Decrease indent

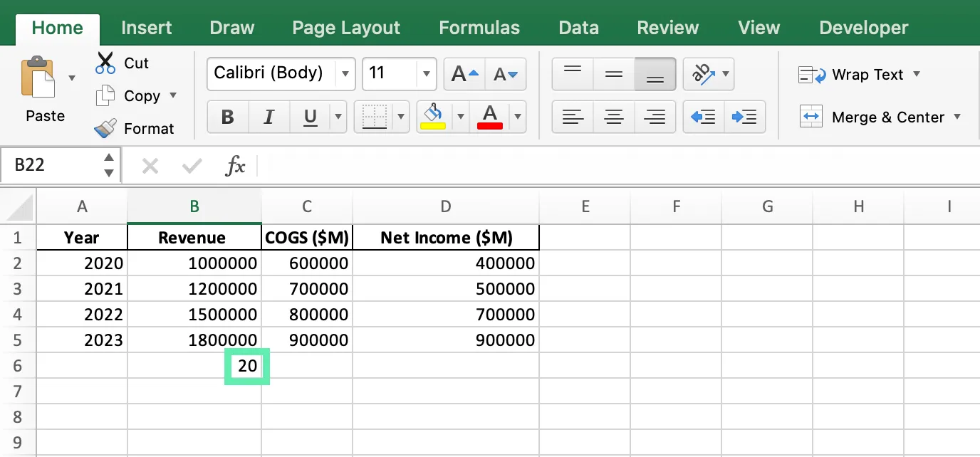pyautogui.click(x=703, y=117)
